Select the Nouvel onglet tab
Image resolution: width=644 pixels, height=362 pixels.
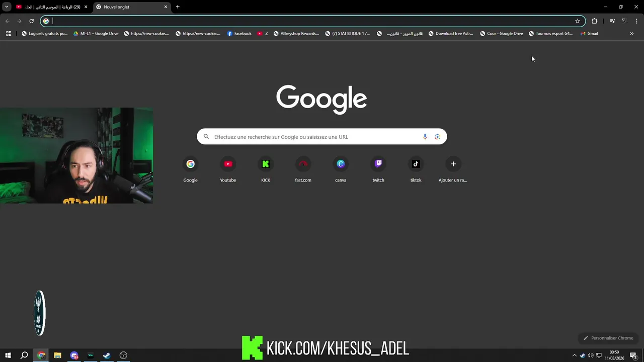(132, 7)
